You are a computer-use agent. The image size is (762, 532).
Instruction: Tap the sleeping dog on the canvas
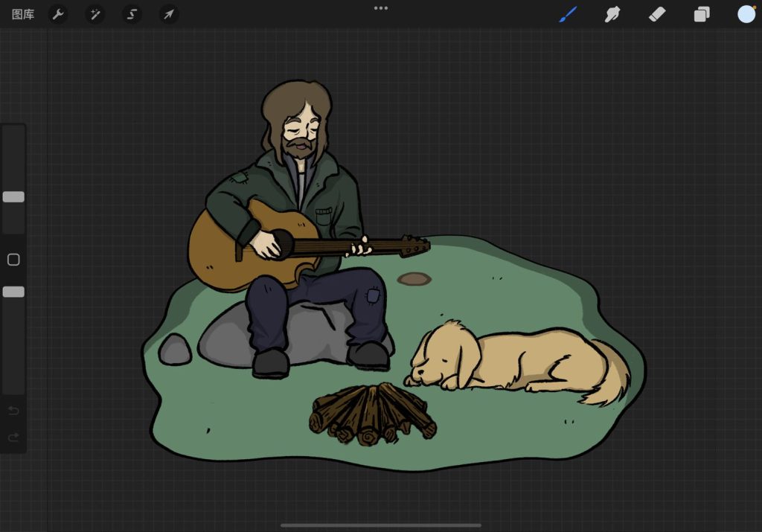click(521, 361)
